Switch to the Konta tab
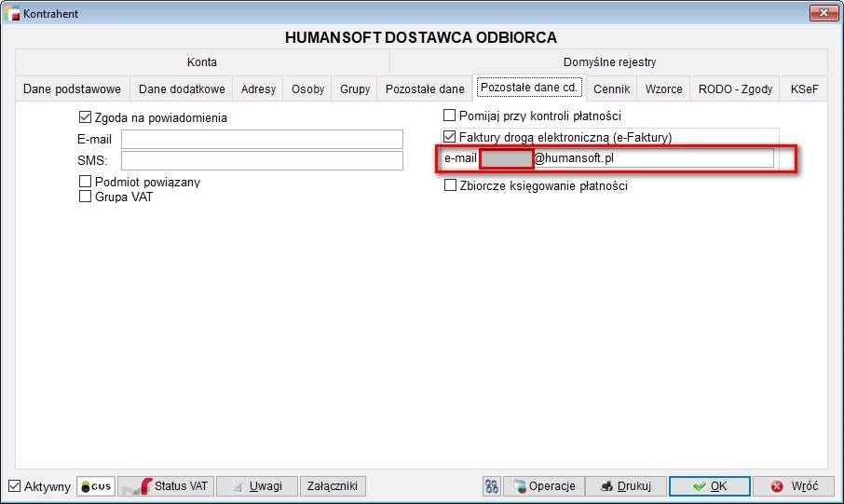Viewport: 844px width, 504px height. [202, 61]
